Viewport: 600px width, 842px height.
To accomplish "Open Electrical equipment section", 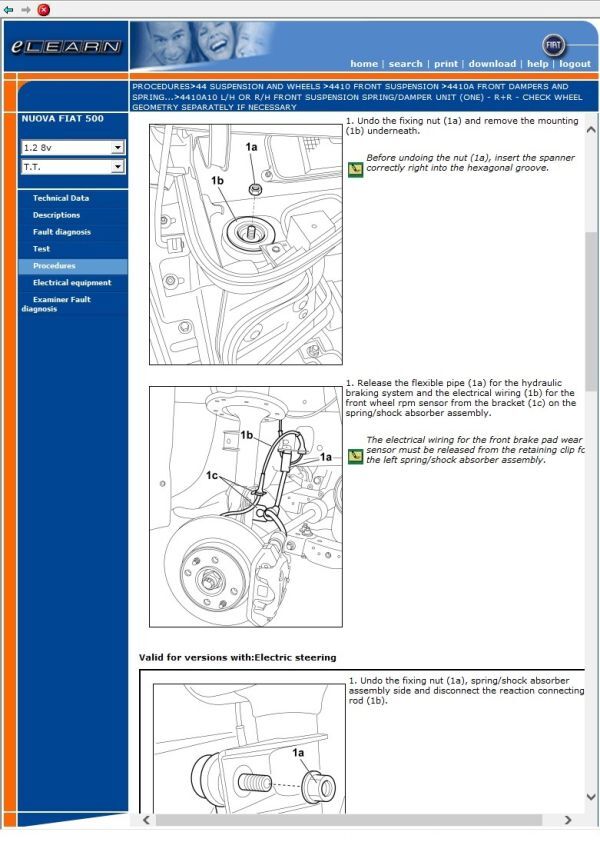I will pos(71,282).
